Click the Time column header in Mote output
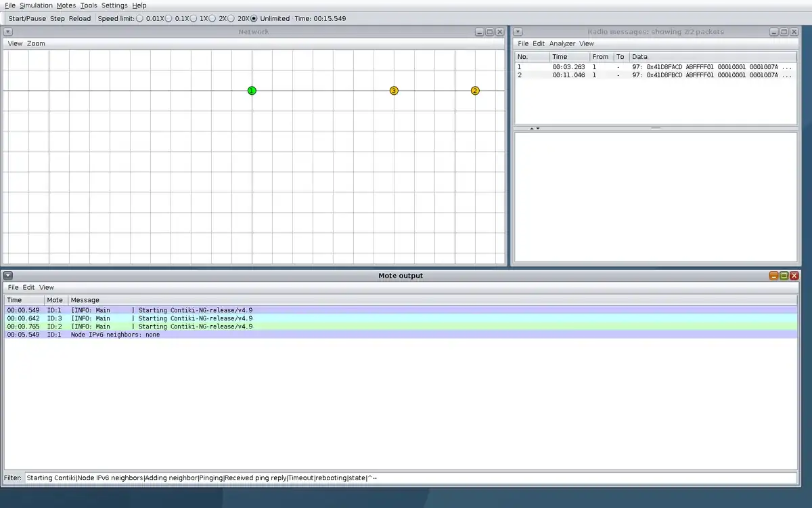 [25, 300]
